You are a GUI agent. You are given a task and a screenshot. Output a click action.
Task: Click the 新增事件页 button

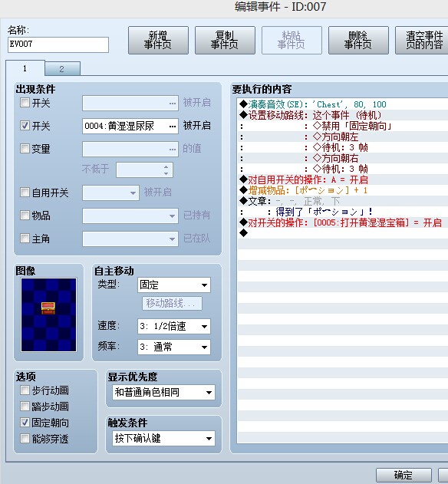click(x=158, y=40)
